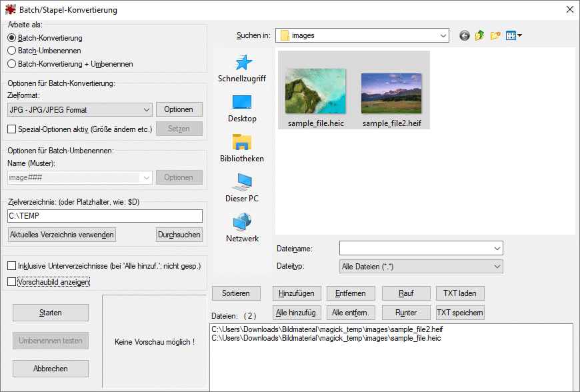Go back with the green arrow icon
Screen dimensions: 580x392
(x=465, y=35)
